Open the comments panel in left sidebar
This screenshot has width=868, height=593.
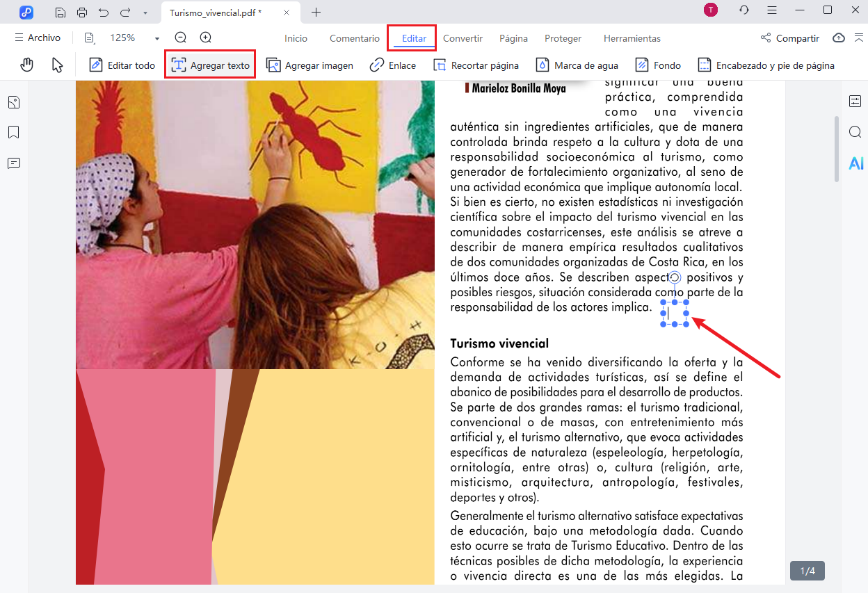point(14,163)
